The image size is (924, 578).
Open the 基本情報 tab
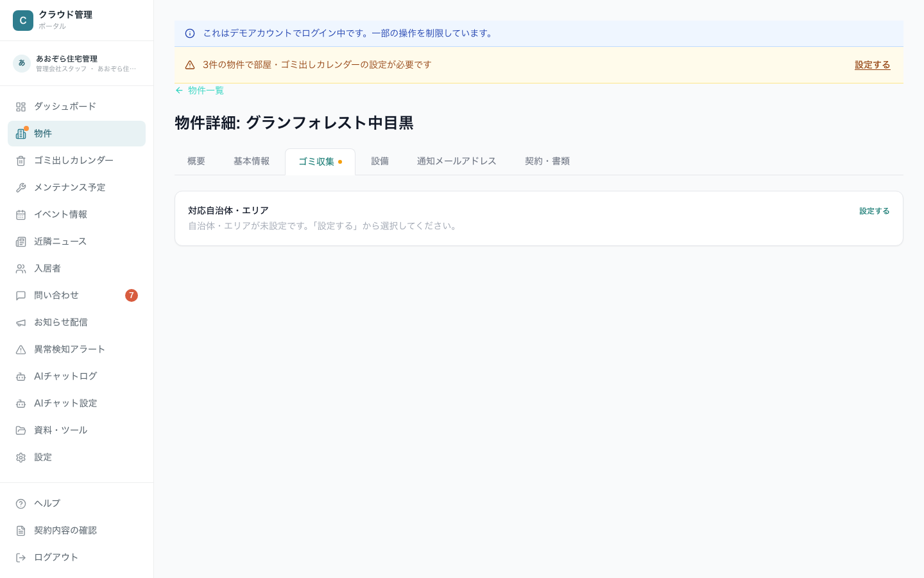tap(252, 161)
